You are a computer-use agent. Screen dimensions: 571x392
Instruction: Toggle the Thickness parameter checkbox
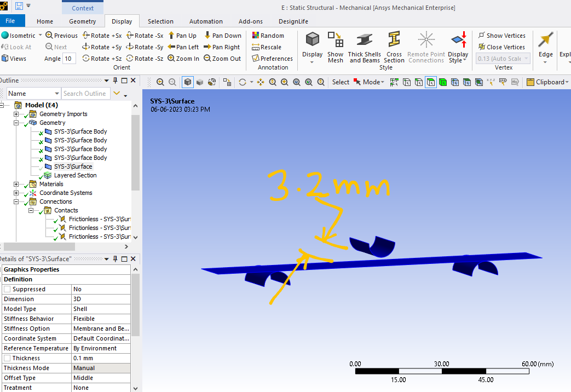[7, 358]
